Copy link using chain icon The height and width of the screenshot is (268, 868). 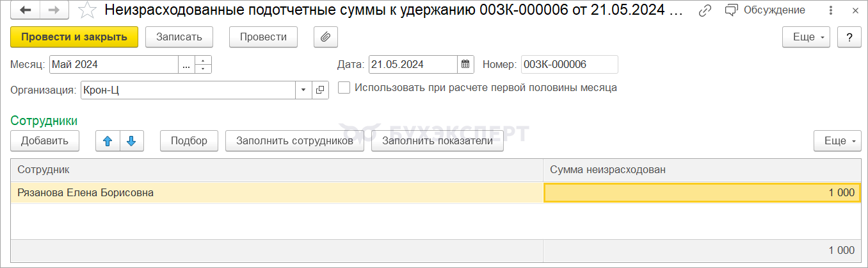[705, 10]
